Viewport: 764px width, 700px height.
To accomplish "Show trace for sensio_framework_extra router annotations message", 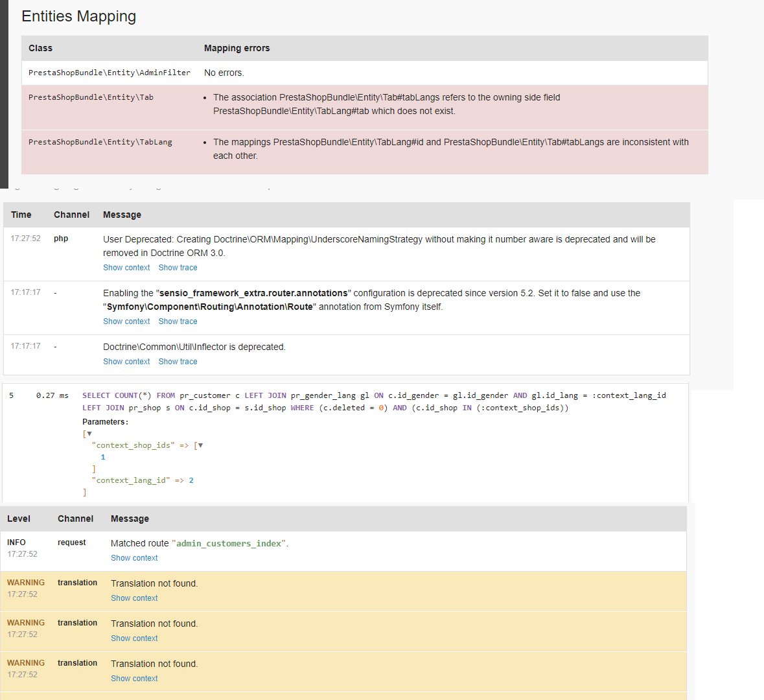I will pyautogui.click(x=178, y=321).
